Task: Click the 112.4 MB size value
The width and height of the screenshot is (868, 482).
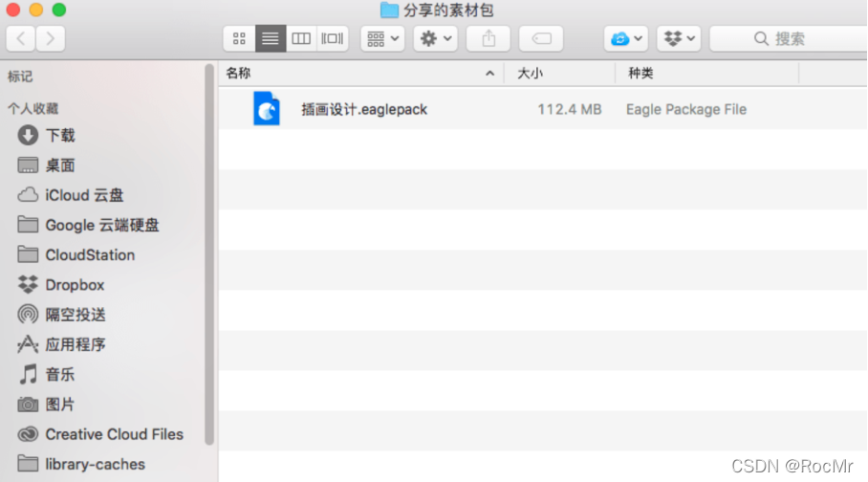Action: point(570,109)
